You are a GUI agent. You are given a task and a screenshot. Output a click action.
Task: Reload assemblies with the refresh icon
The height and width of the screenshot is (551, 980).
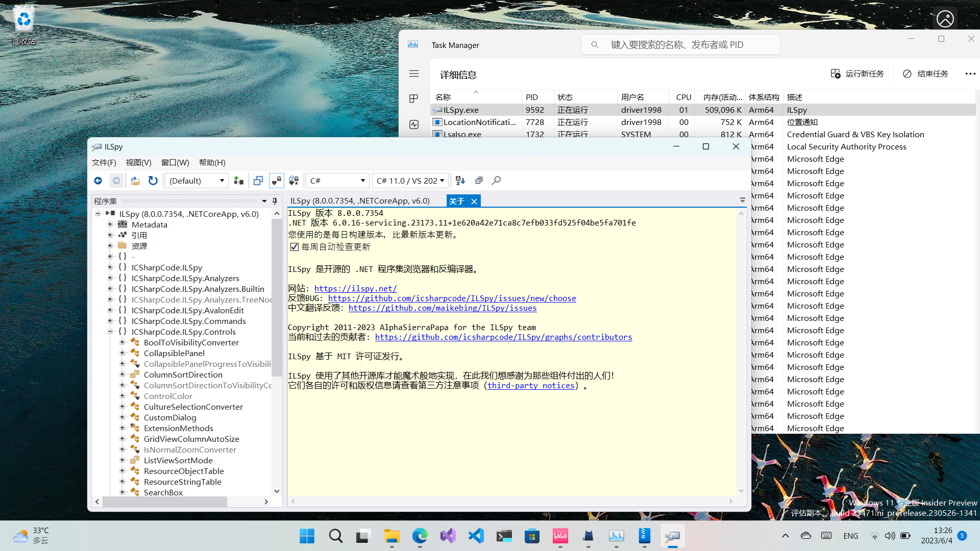(153, 181)
